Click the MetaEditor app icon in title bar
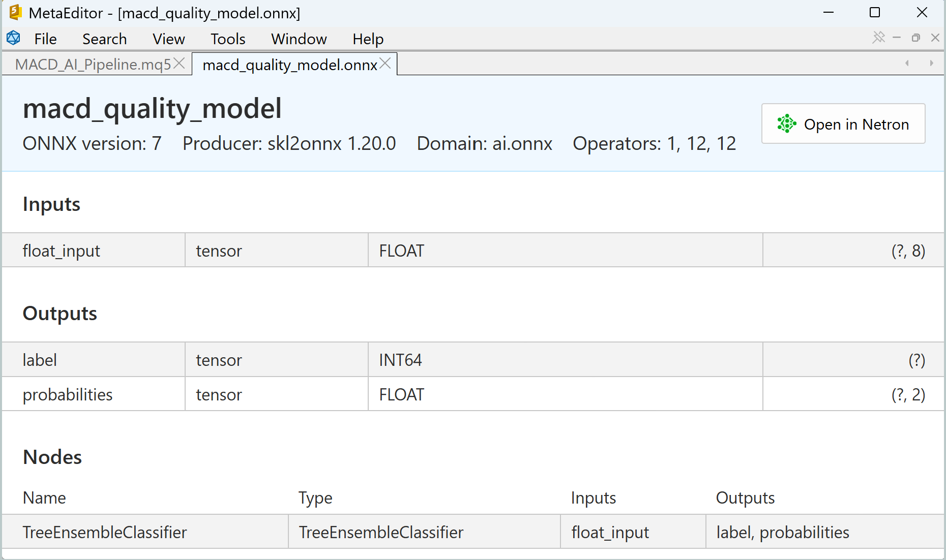946x560 pixels. click(x=15, y=12)
